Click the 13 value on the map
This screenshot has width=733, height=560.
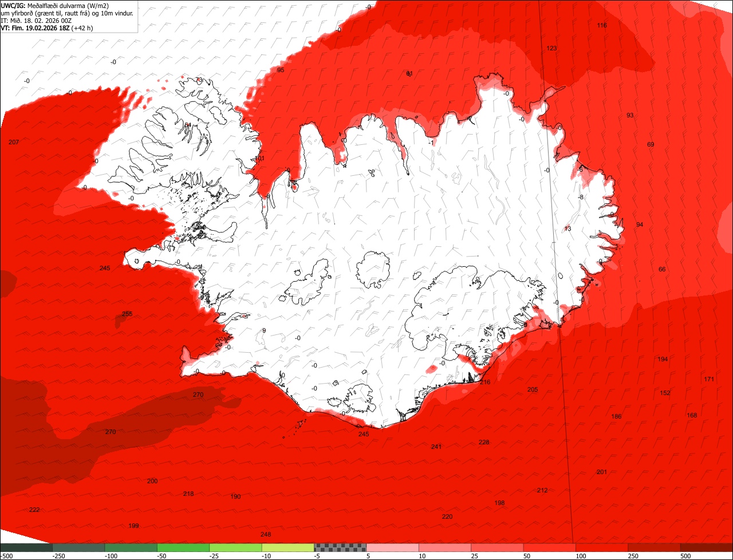[x=568, y=228]
